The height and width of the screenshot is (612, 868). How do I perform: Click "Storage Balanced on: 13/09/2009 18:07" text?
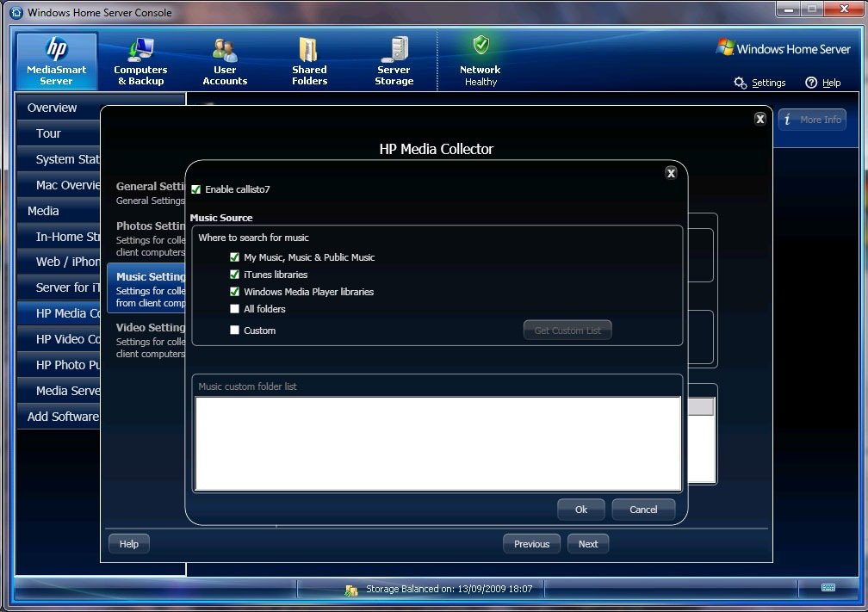tap(449, 589)
